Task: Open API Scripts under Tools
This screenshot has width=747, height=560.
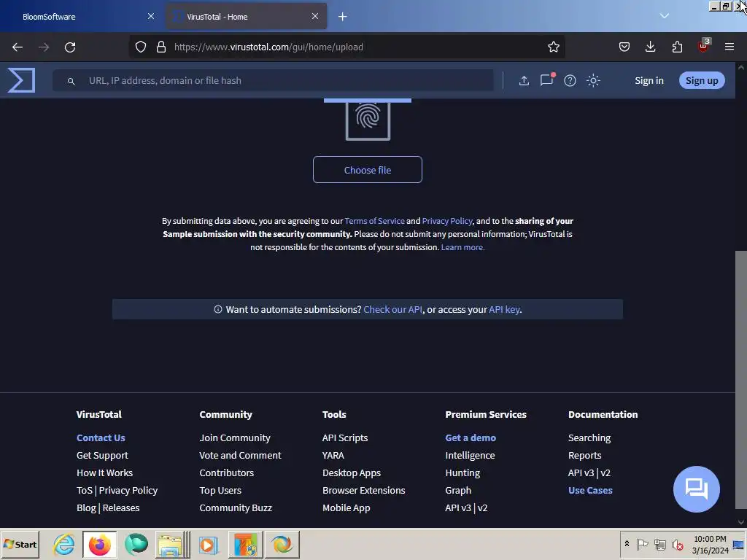Action: click(345, 437)
